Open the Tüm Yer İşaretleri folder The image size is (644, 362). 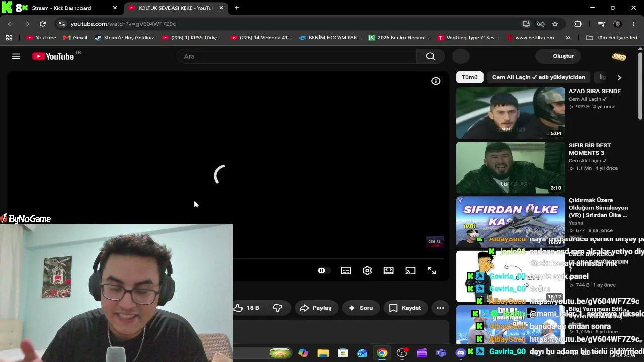coord(612,37)
